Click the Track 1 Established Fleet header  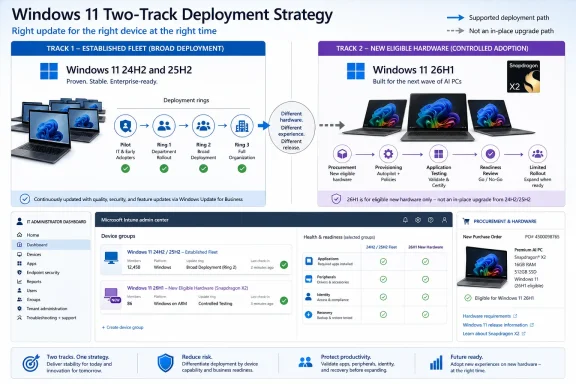[138, 49]
